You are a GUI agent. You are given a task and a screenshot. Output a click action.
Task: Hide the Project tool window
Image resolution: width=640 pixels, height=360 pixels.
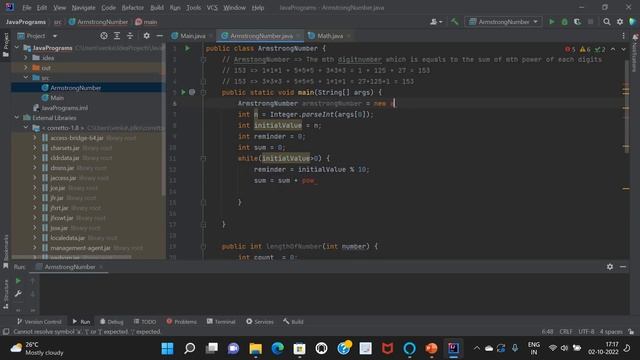coord(159,36)
